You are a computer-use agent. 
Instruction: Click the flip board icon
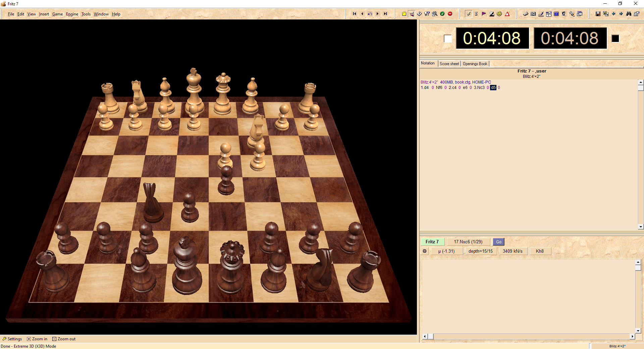412,14
